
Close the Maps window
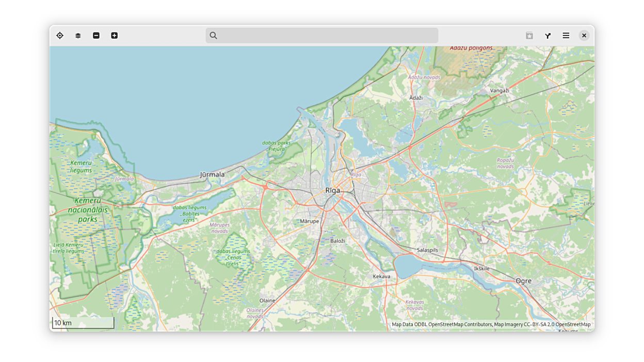[x=584, y=36]
